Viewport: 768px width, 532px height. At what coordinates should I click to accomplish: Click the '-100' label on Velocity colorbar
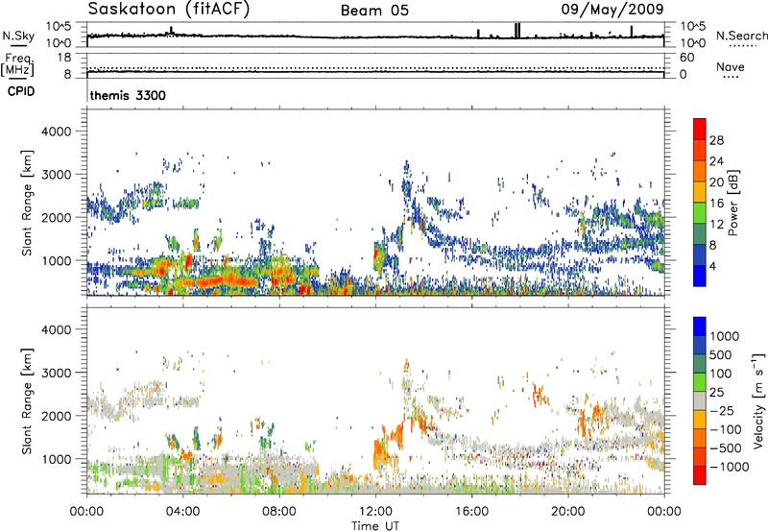point(726,429)
